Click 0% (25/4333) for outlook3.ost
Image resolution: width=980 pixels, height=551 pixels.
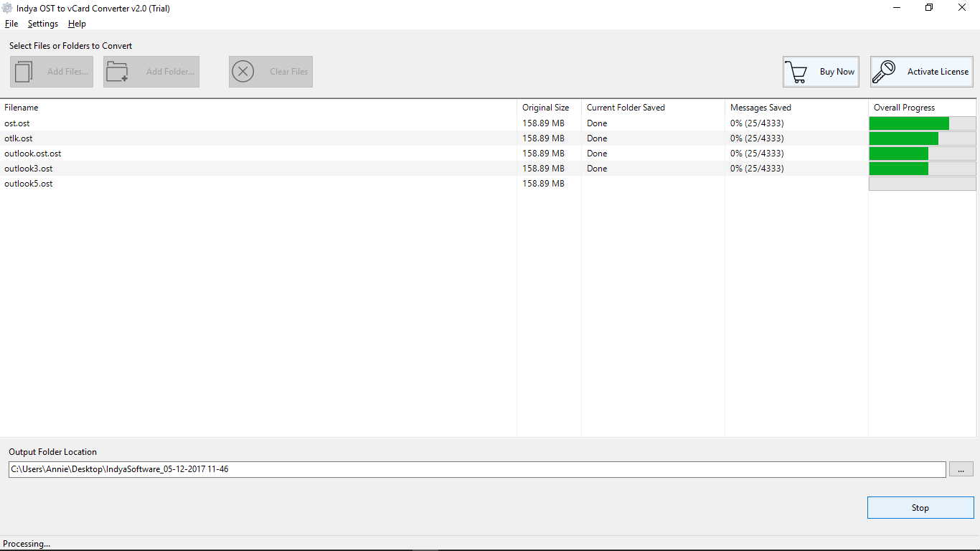[x=757, y=169]
